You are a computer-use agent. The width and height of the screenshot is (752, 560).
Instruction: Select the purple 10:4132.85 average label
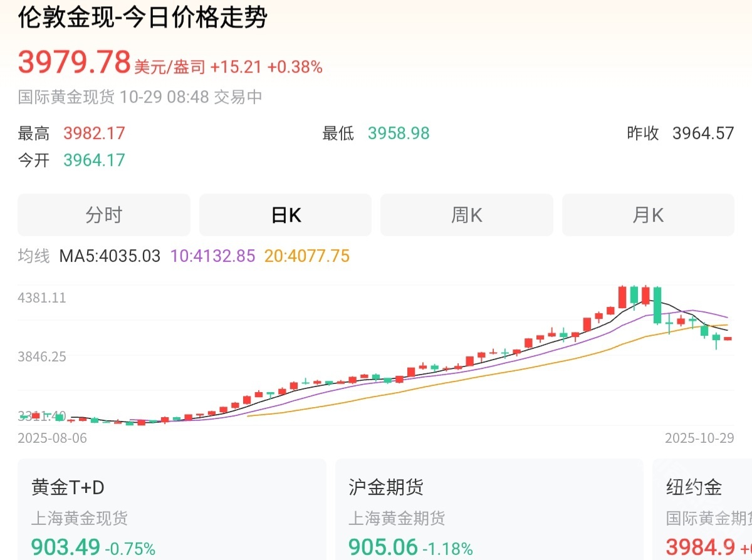(212, 256)
